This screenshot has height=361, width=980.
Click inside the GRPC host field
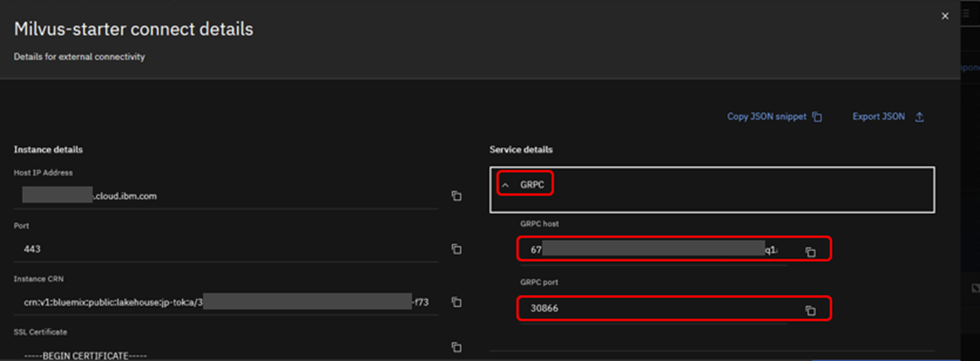point(653,249)
